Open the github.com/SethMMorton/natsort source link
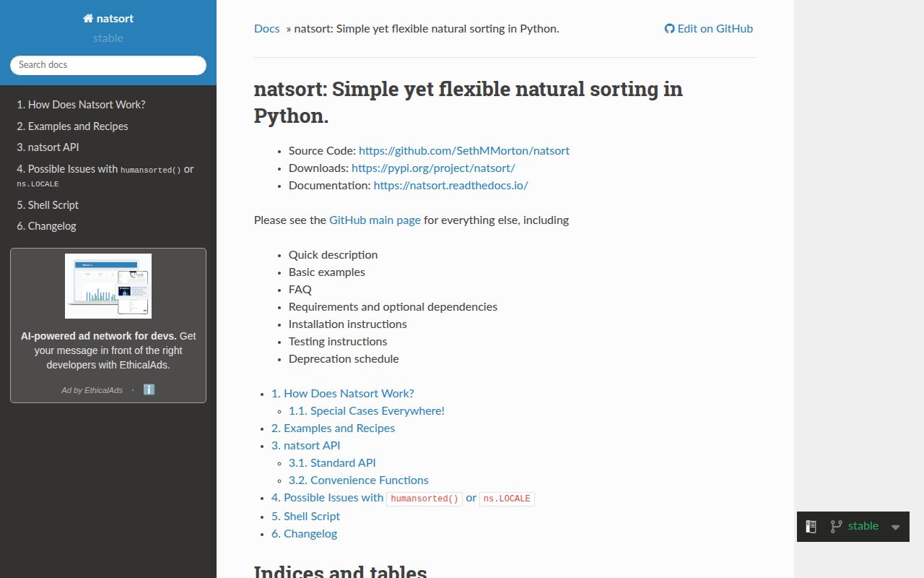The height and width of the screenshot is (578, 924). 464,151
